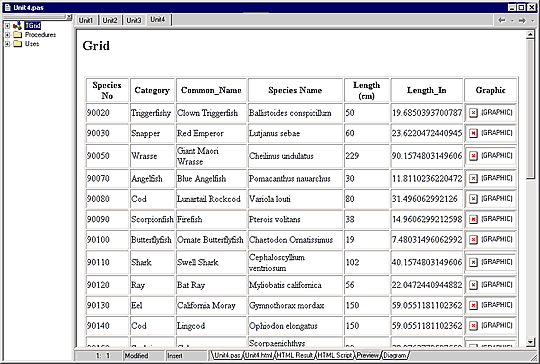Viewport: 540px width, 364px height.
Task: Expand the Uses tree node
Action: point(7,44)
